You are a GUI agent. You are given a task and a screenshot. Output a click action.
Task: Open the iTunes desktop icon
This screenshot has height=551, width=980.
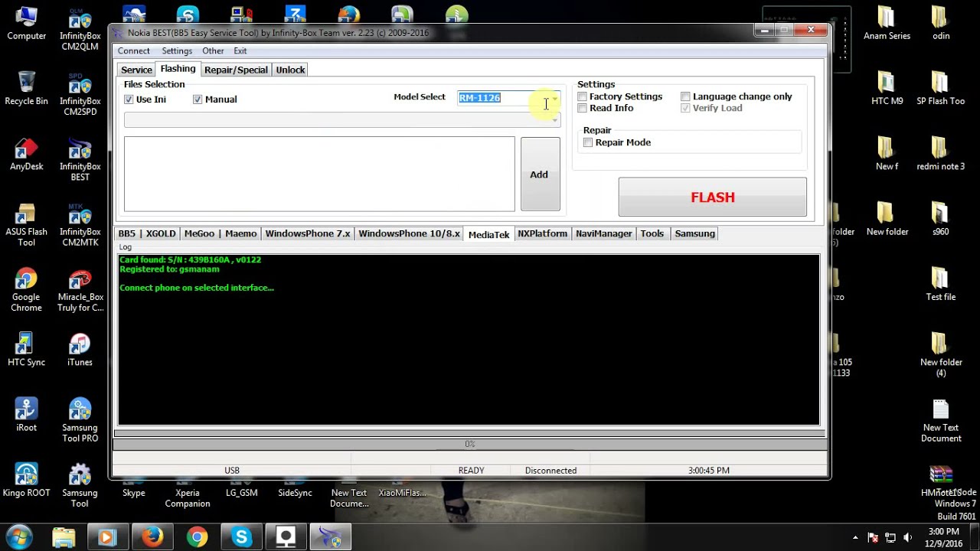80,350
